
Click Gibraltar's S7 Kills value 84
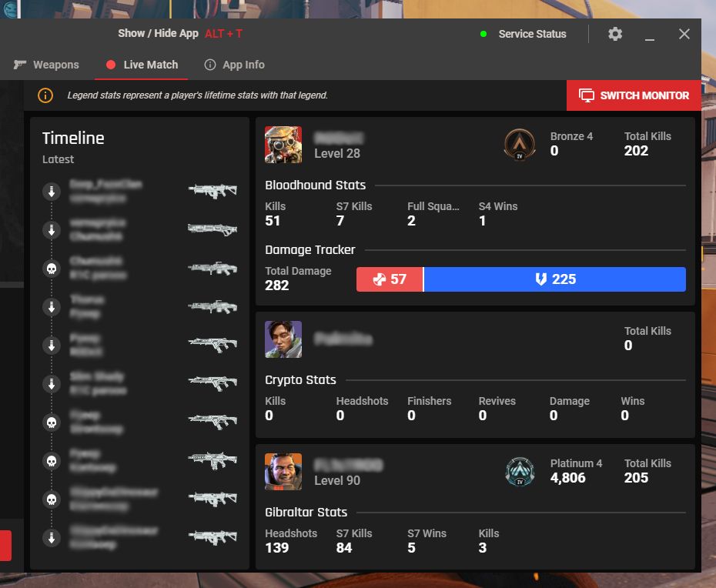[x=344, y=548]
